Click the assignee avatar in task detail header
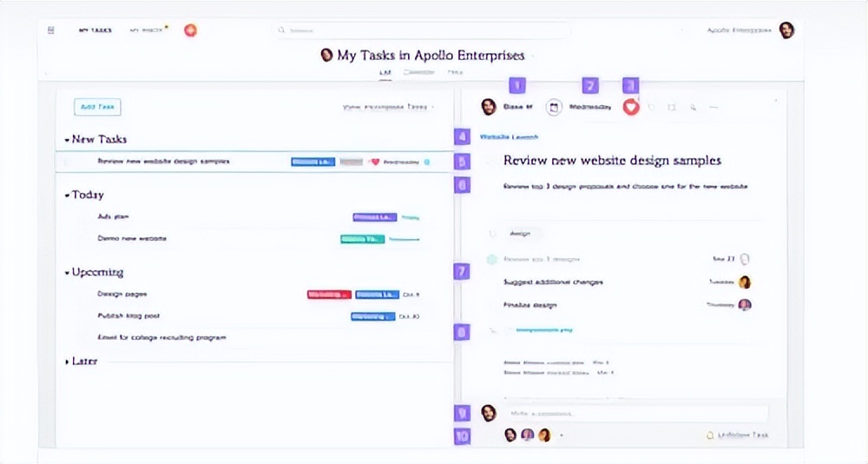The height and width of the screenshot is (464, 868). coord(488,106)
